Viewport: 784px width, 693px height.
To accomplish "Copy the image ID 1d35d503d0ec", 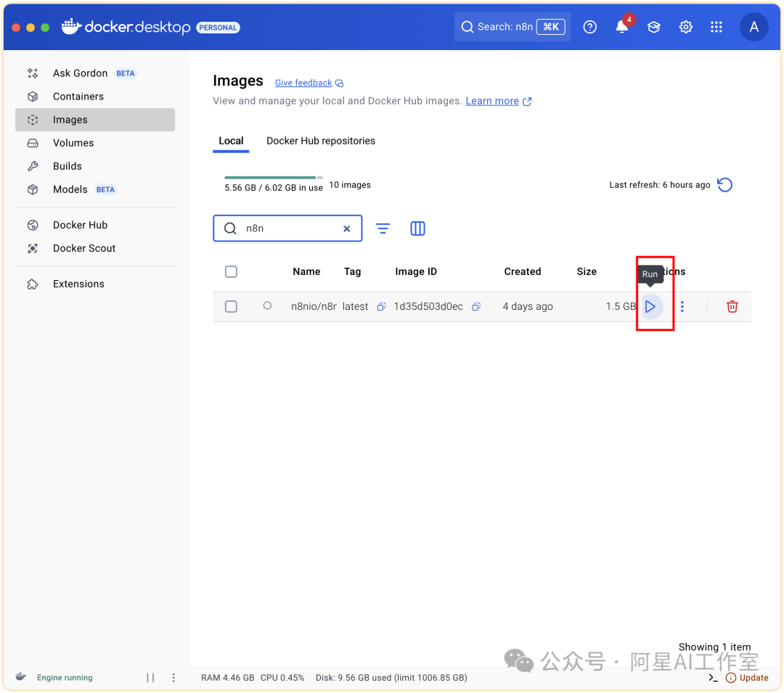I will point(476,306).
